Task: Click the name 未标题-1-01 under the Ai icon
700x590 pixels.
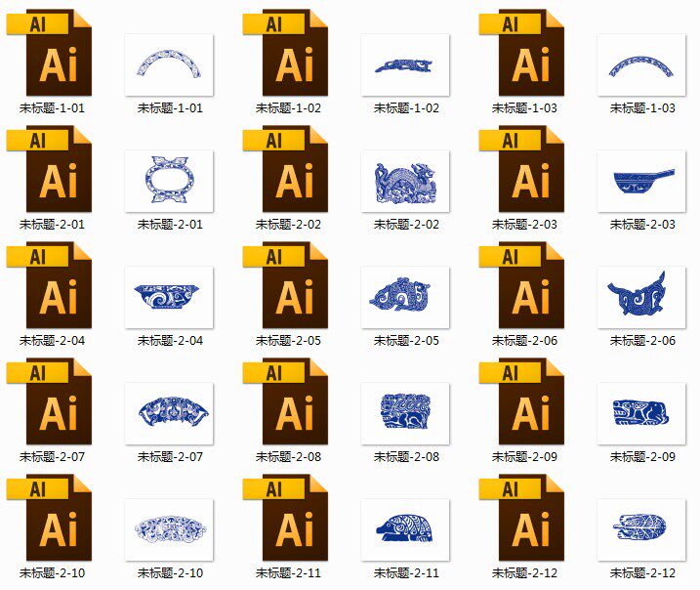Action: [x=52, y=108]
